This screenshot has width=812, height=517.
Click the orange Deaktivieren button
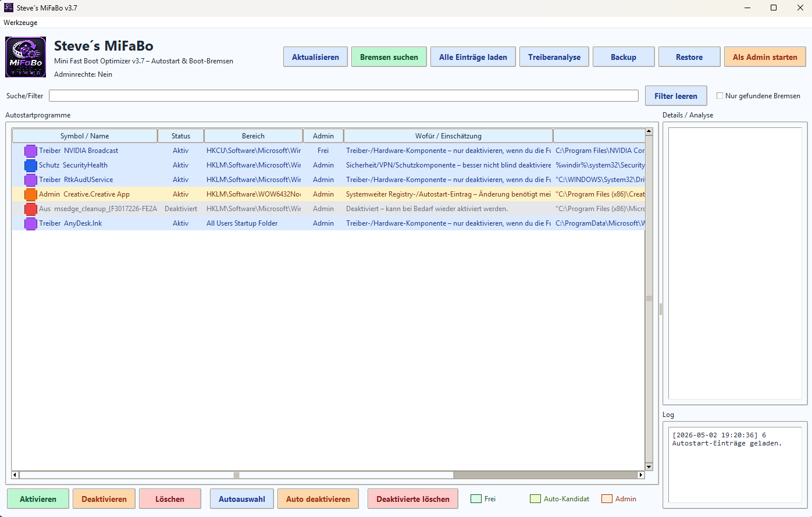[x=104, y=499]
